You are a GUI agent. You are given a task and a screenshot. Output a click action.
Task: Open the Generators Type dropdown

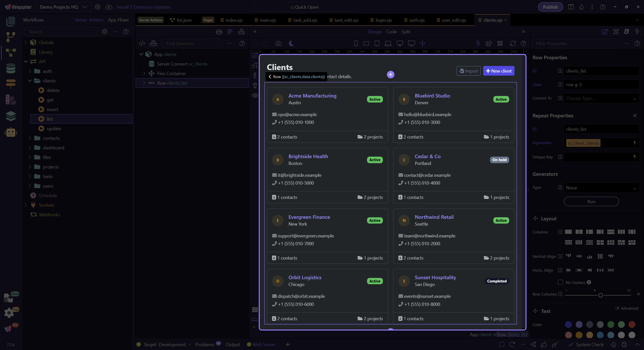click(x=601, y=188)
